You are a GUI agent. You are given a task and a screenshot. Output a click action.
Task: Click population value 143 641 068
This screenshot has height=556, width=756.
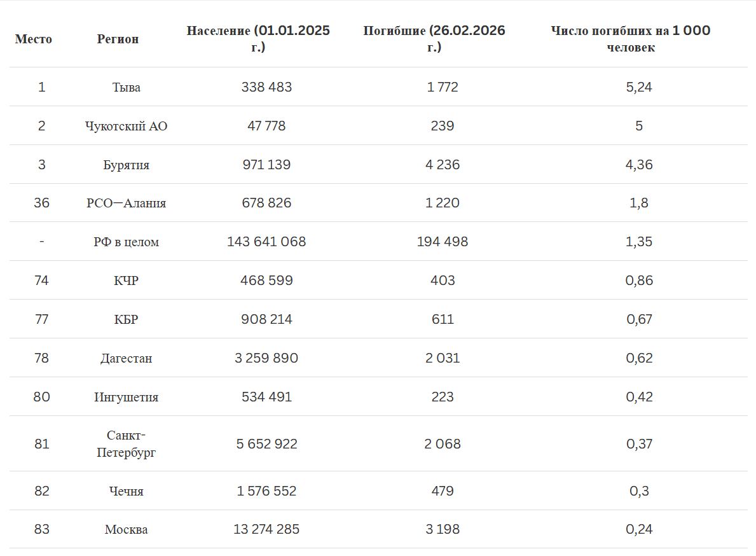click(266, 242)
